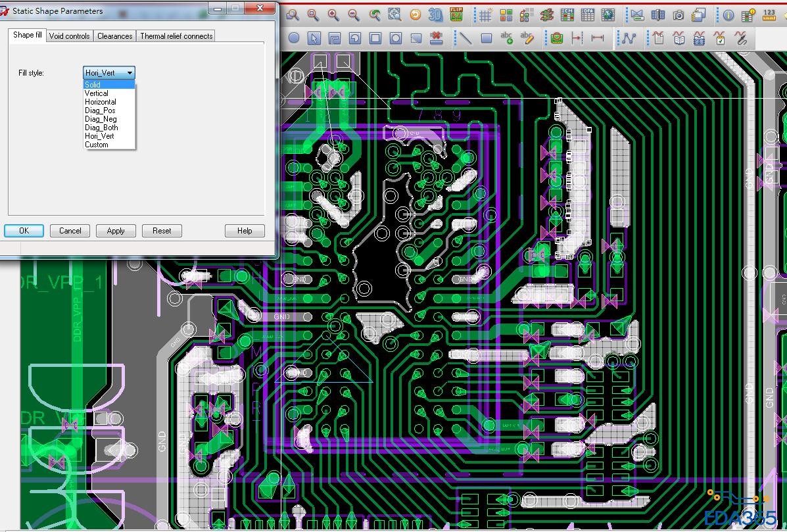Select Diag_Both fill style option

[101, 128]
